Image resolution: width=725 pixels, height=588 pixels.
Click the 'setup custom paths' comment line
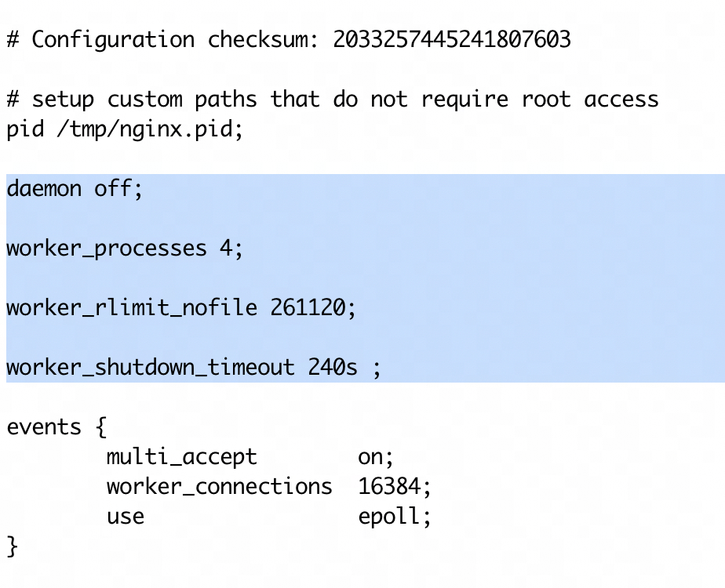pyautogui.click(x=333, y=100)
